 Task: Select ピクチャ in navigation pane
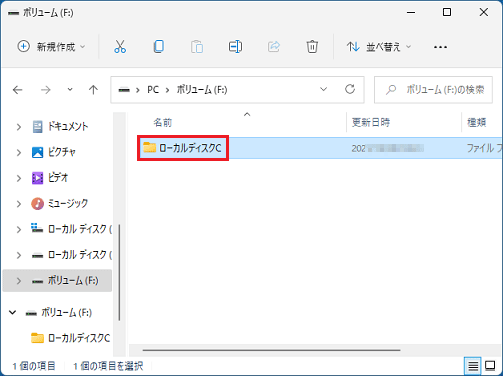coord(62,152)
